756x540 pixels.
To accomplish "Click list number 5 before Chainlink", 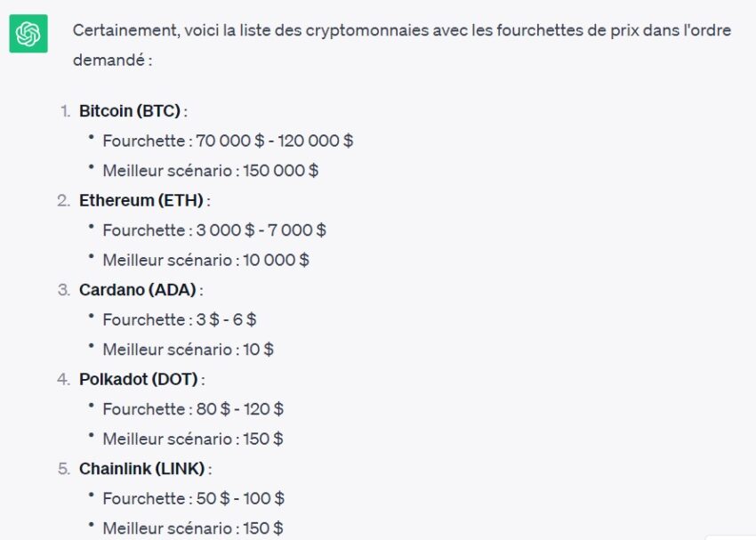I will [x=64, y=469].
